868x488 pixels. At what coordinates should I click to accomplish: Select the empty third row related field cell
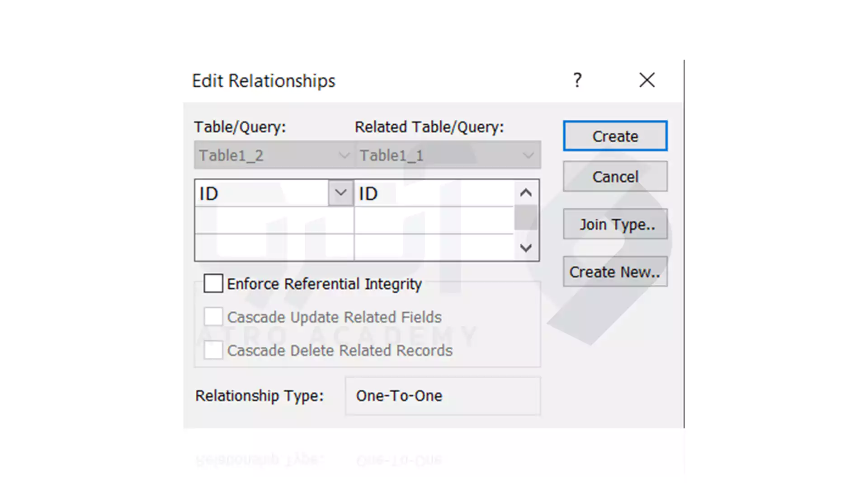(x=434, y=247)
